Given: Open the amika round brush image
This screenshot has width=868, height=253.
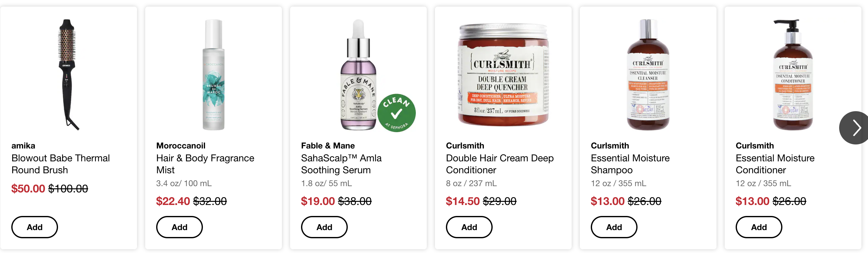Looking at the screenshot, I should tap(69, 75).
